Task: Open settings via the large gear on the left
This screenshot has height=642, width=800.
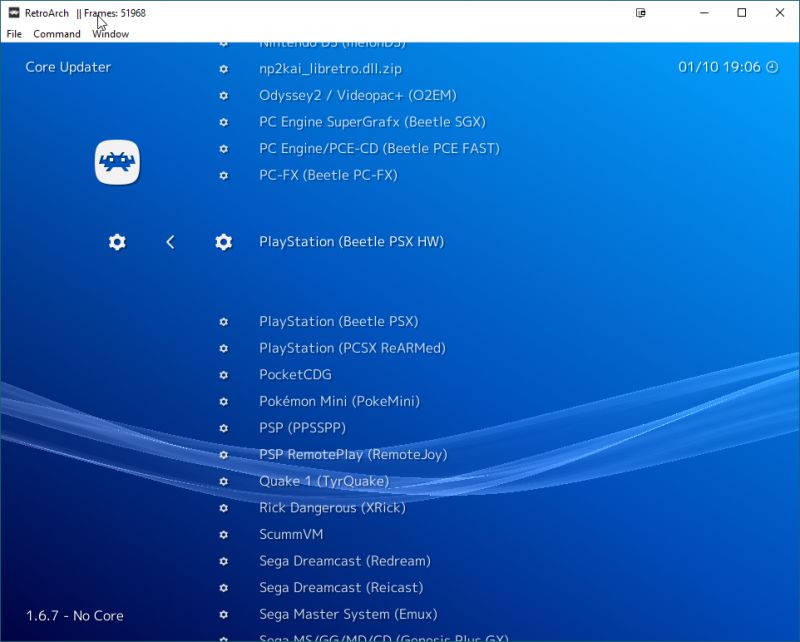Action: click(117, 242)
